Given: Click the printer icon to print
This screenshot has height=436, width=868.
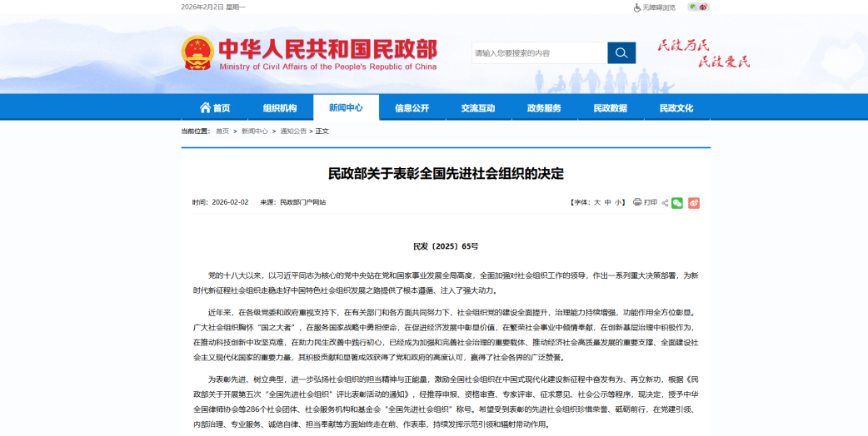Looking at the screenshot, I should 637,202.
